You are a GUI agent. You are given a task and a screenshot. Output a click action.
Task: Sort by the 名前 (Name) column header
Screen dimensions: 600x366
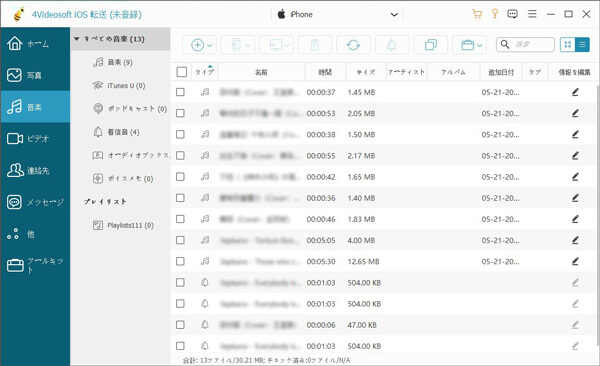click(261, 72)
